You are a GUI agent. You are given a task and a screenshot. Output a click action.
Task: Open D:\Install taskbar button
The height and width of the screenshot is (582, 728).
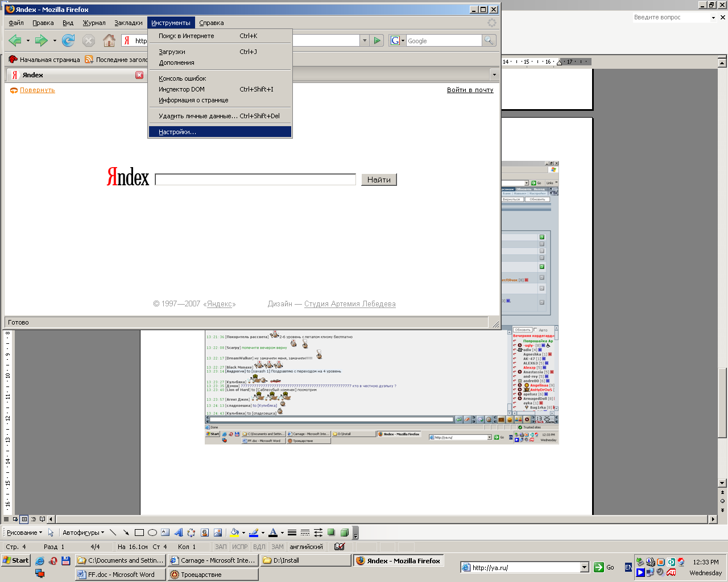[306, 560]
